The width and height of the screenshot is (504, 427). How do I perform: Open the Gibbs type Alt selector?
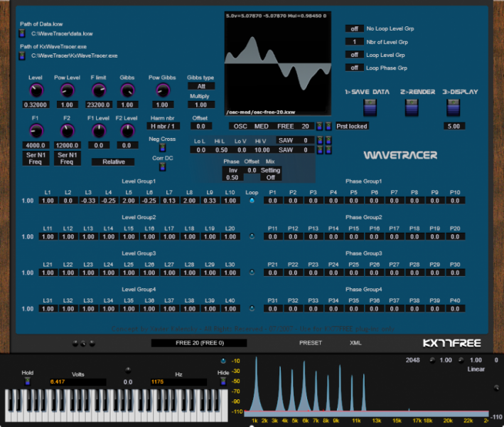pos(201,86)
